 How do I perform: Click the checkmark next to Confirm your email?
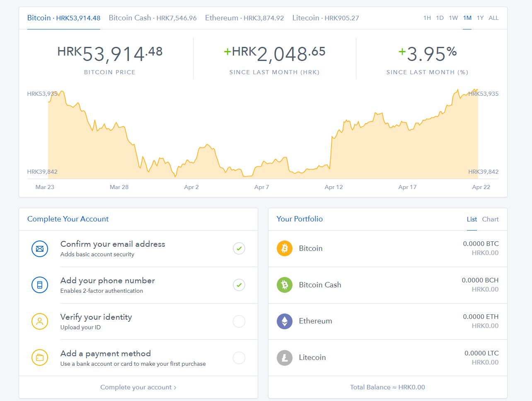tap(239, 249)
